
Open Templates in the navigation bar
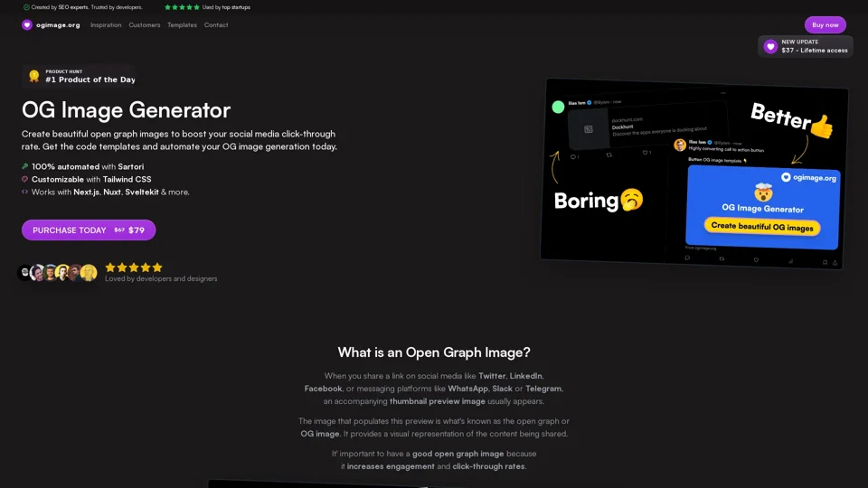coord(182,25)
